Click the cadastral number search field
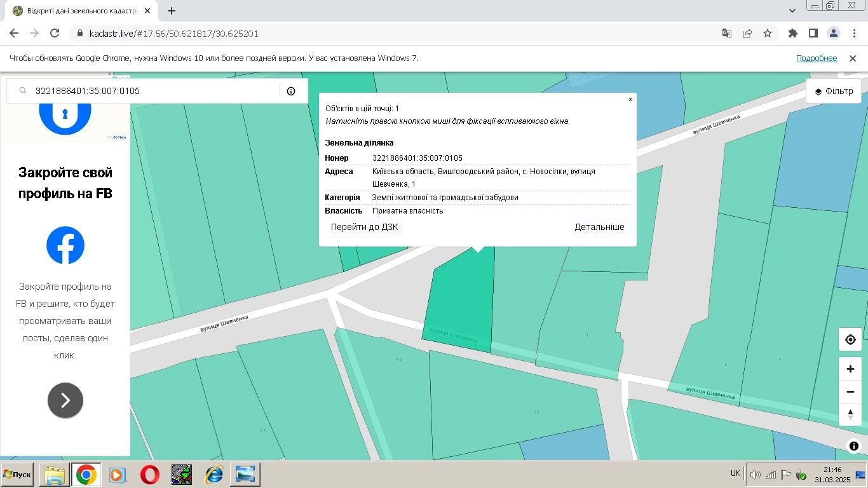Image resolution: width=868 pixels, height=488 pixels. pyautogui.click(x=153, y=91)
